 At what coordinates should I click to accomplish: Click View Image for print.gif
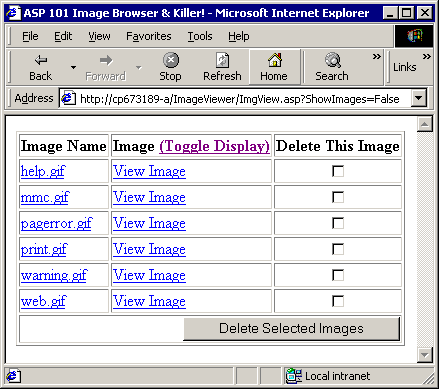pos(149,249)
